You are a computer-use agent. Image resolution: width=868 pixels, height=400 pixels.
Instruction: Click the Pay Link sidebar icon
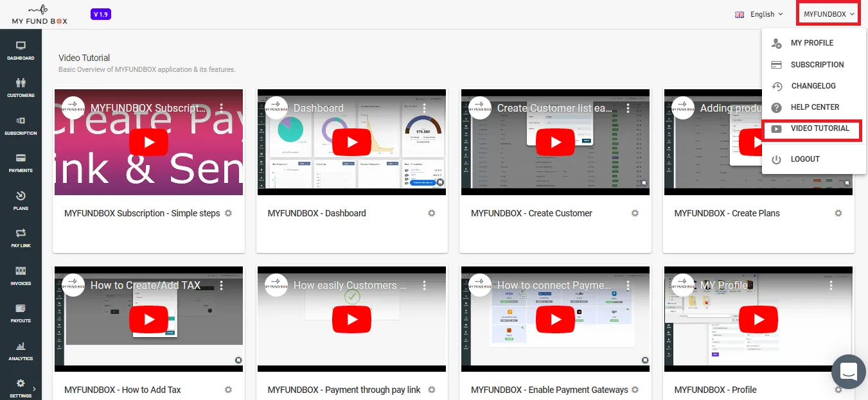[21, 233]
